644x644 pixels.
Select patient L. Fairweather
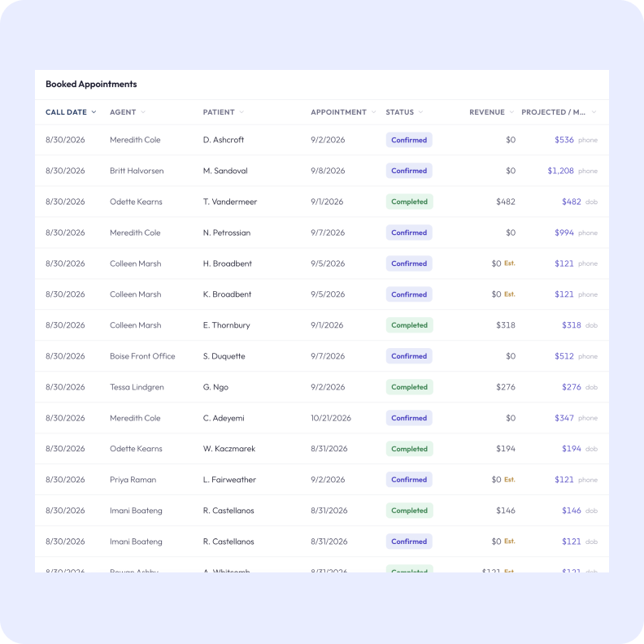point(229,480)
